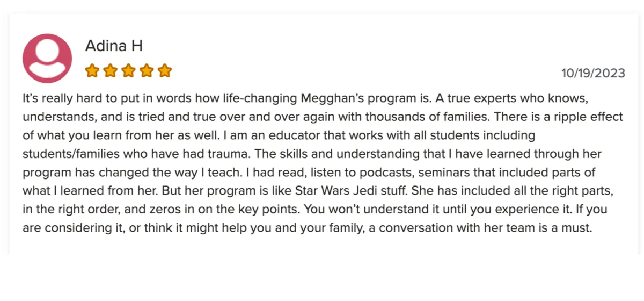This screenshot has height=301, width=644.
Task: Click the fifth rating star
Action: click(165, 70)
